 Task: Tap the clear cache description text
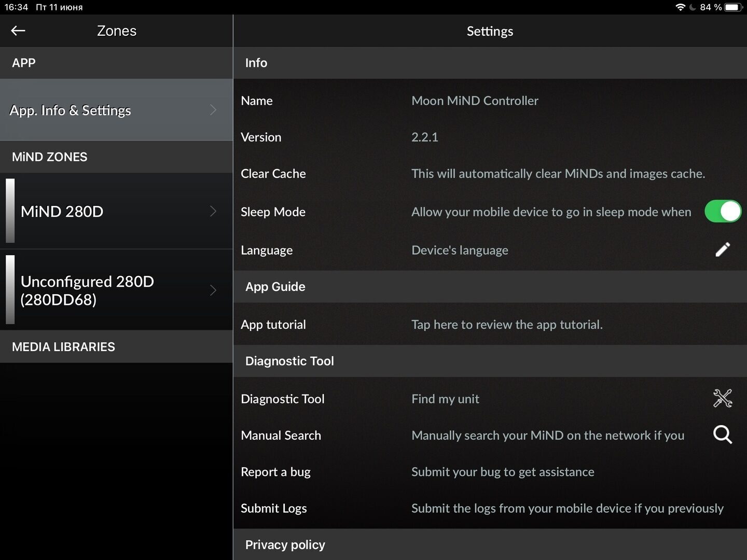558,174
